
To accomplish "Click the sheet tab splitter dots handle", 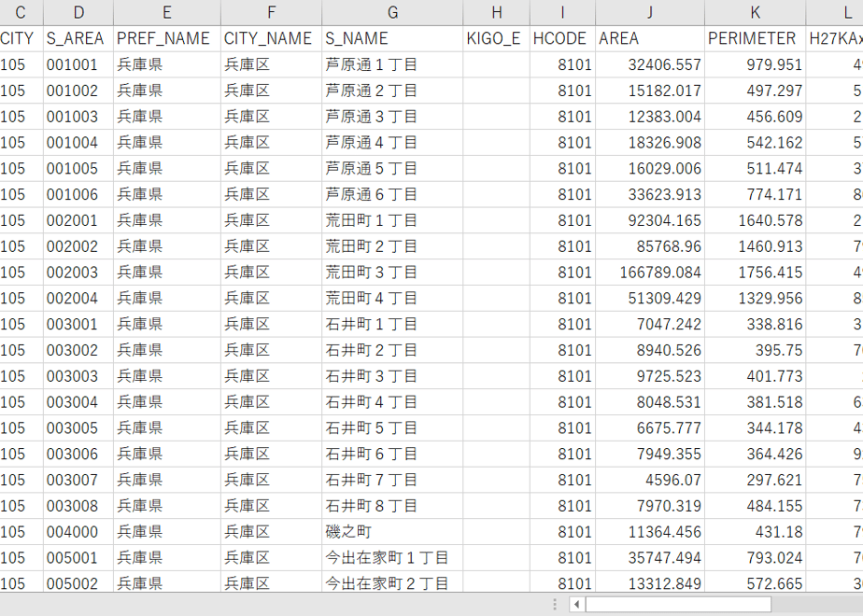I will [x=555, y=605].
